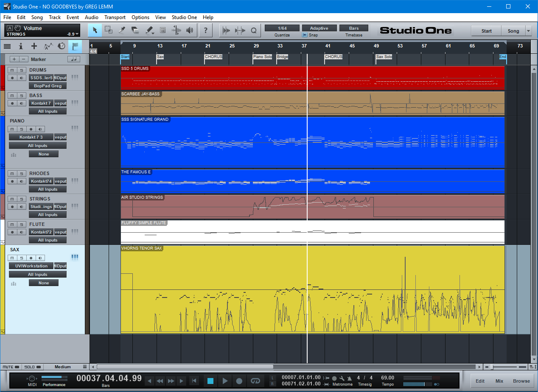Click the Start page button

(x=487, y=31)
